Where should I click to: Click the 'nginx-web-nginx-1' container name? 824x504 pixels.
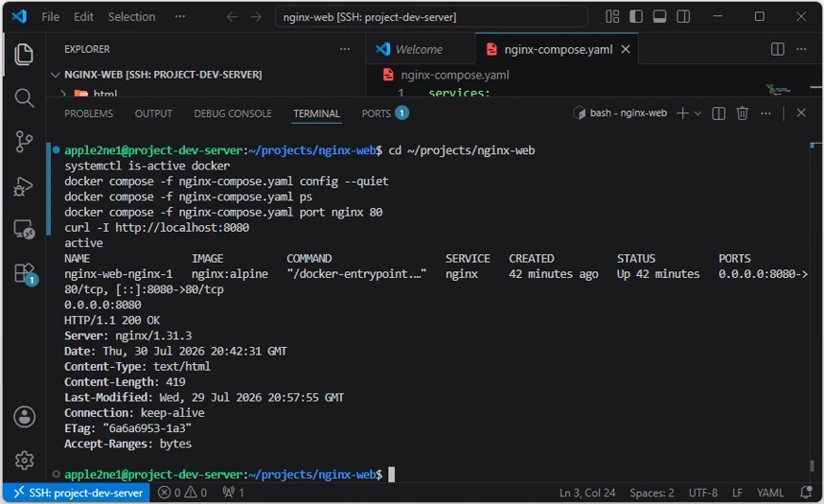[118, 274]
